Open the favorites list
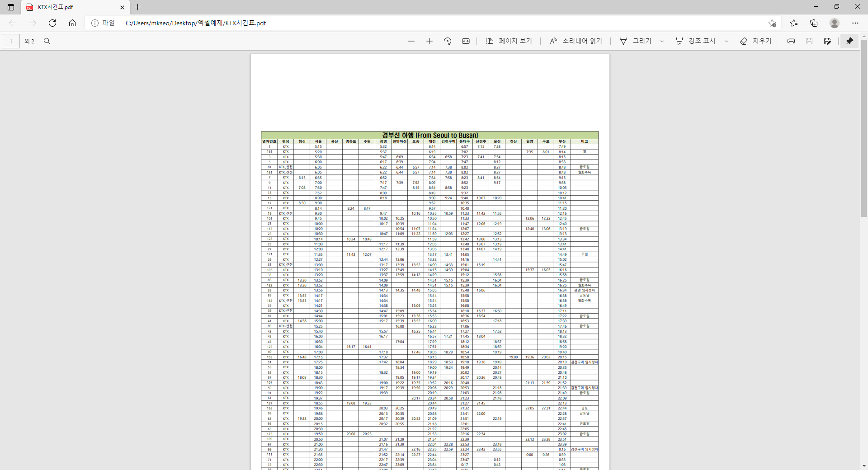Image resolution: width=868 pixels, height=470 pixels. click(794, 23)
